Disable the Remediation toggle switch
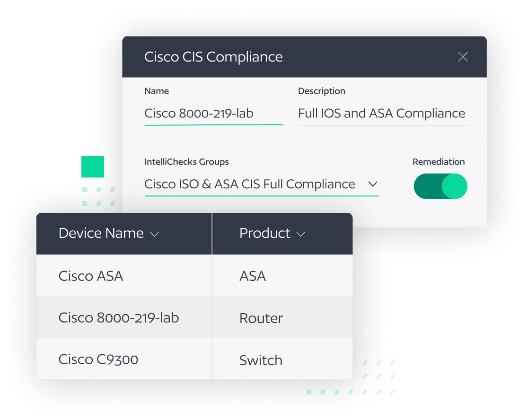The width and height of the screenshot is (527, 420). pyautogui.click(x=440, y=186)
